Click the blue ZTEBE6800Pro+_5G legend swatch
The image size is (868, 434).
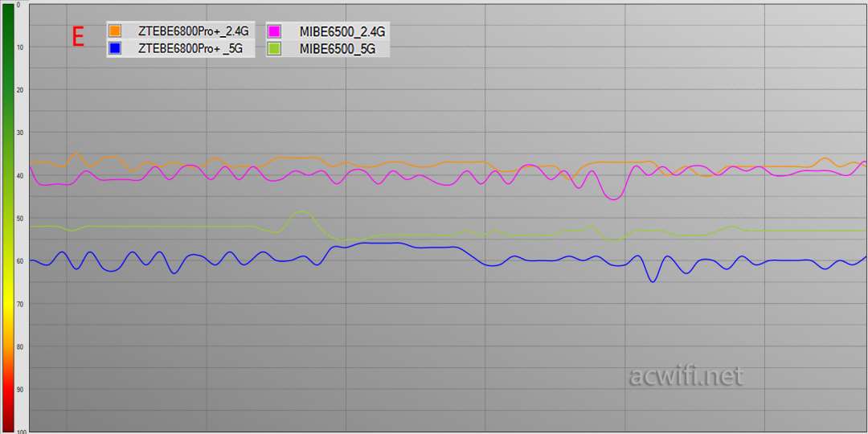(x=115, y=49)
